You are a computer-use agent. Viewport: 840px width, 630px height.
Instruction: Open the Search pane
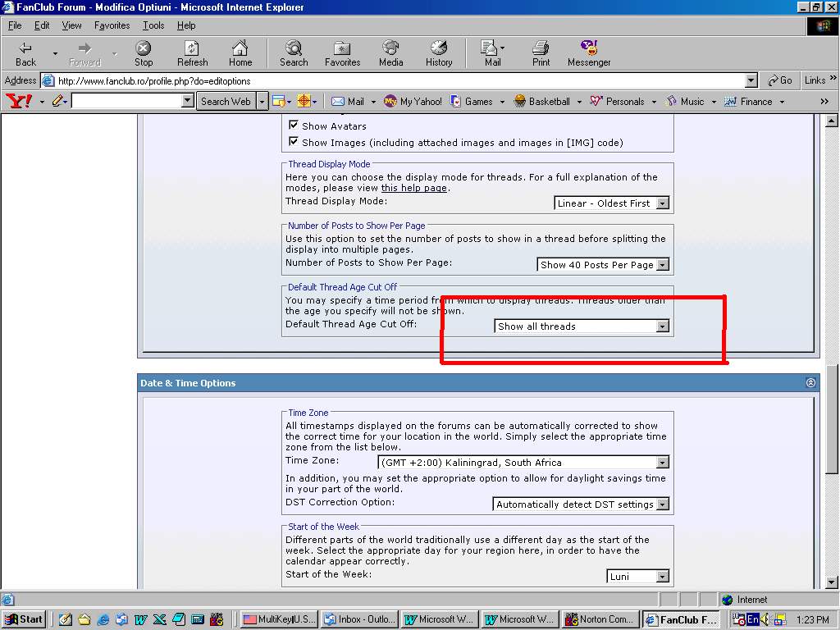294,53
